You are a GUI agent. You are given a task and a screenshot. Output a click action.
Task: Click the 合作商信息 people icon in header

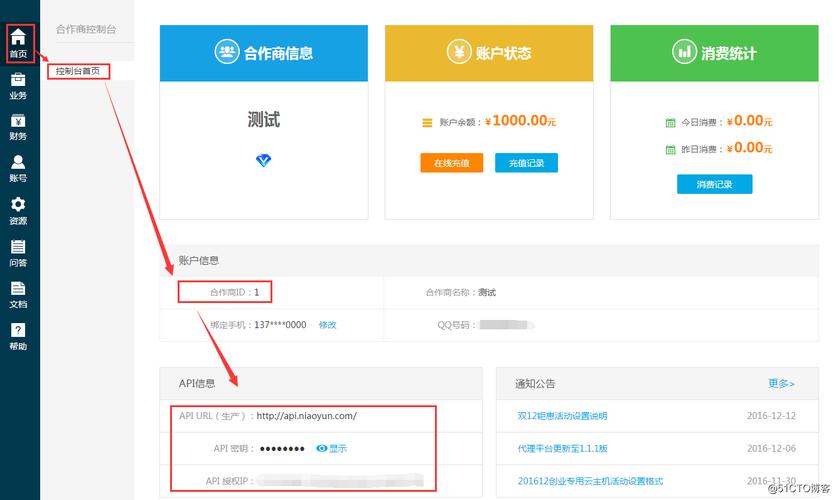pyautogui.click(x=227, y=52)
